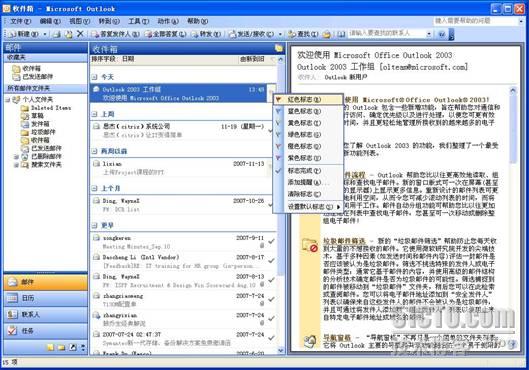The width and height of the screenshot is (529, 370).
Task: Collapse the 更早 message group
Action: click(94, 226)
